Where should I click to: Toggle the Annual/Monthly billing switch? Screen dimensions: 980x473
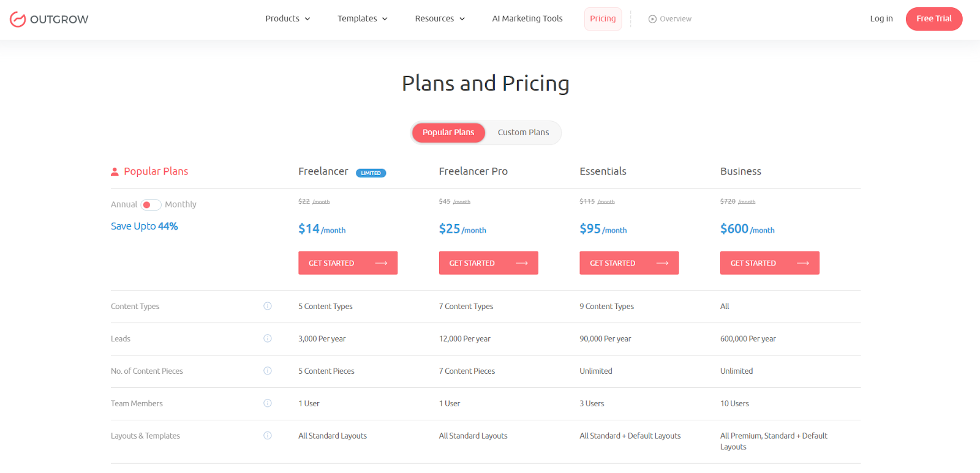151,205
